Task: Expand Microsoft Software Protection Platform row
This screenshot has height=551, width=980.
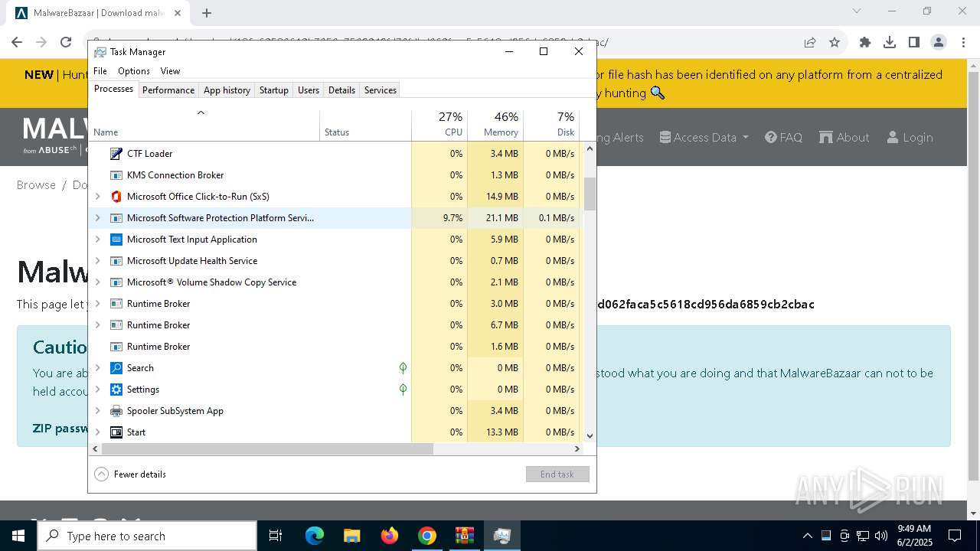Action: 97,218
